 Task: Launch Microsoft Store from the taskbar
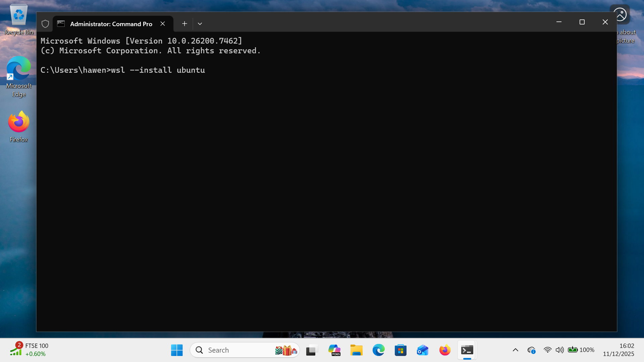click(x=400, y=350)
